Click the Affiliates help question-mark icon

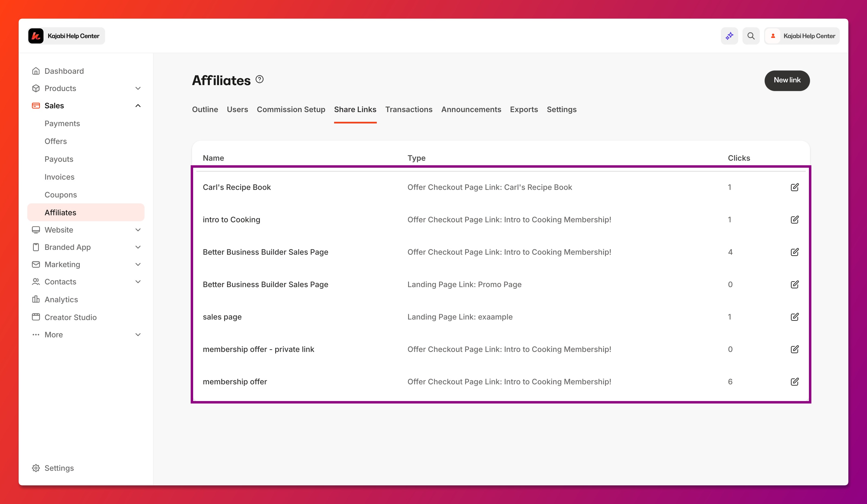pos(259,79)
